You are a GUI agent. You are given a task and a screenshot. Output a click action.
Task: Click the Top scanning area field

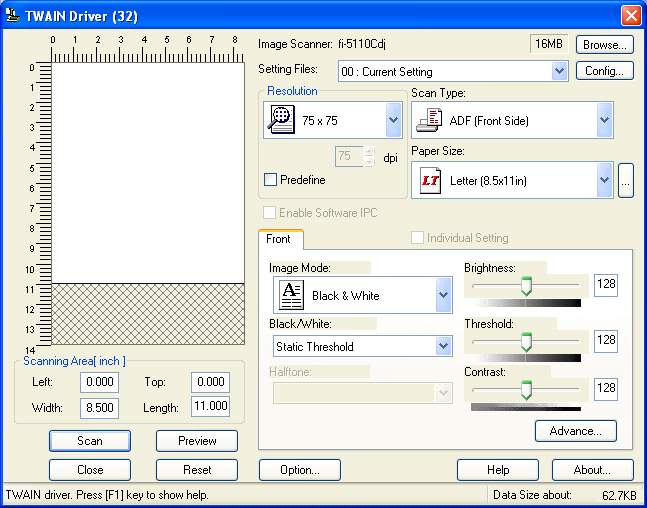[x=210, y=382]
